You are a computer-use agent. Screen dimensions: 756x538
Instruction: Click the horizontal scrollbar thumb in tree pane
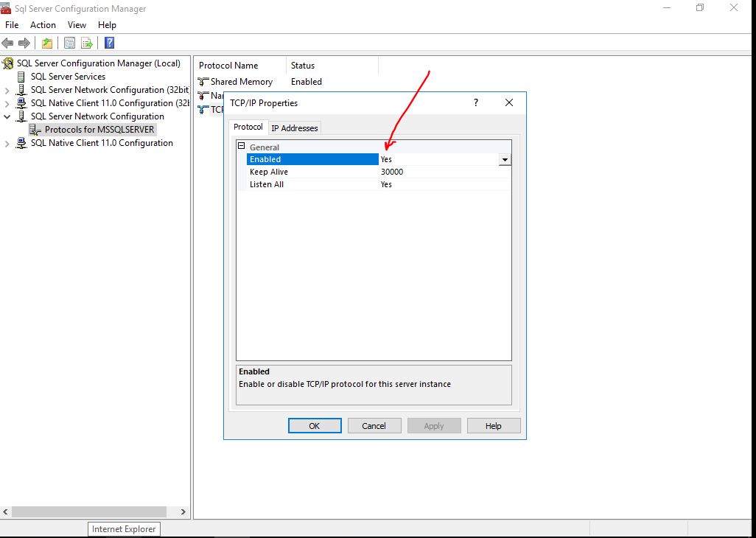pos(89,511)
